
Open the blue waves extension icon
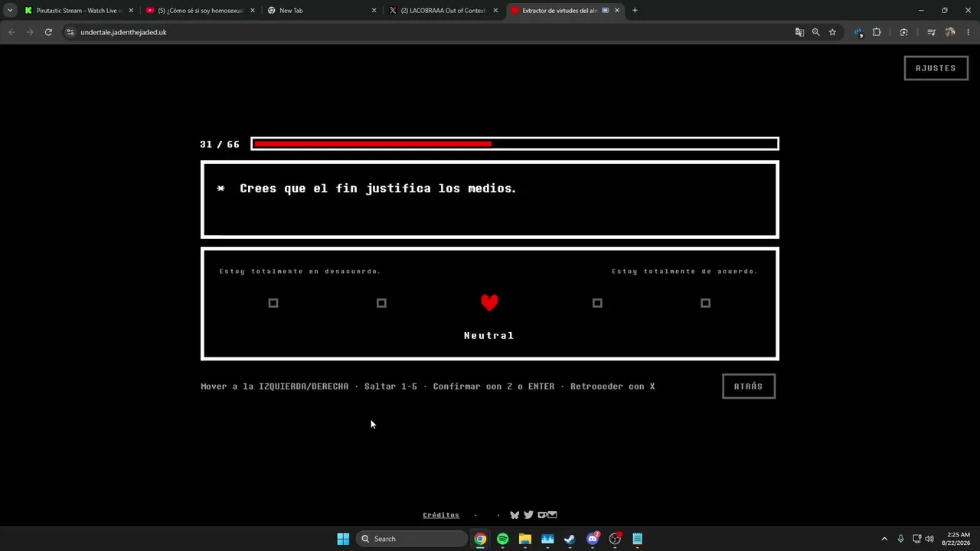858,32
